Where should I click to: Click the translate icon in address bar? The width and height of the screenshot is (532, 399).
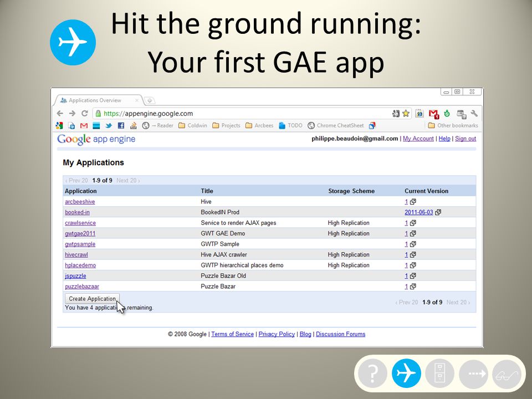[396, 114]
